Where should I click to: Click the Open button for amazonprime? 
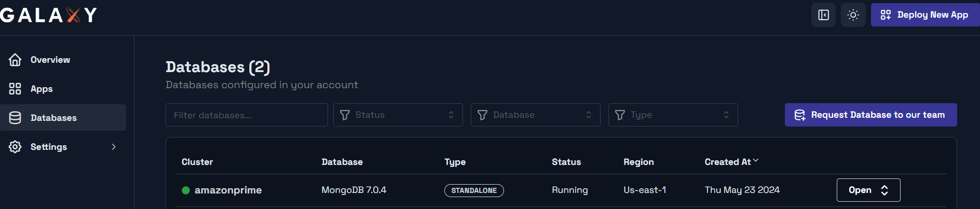[x=868, y=190]
